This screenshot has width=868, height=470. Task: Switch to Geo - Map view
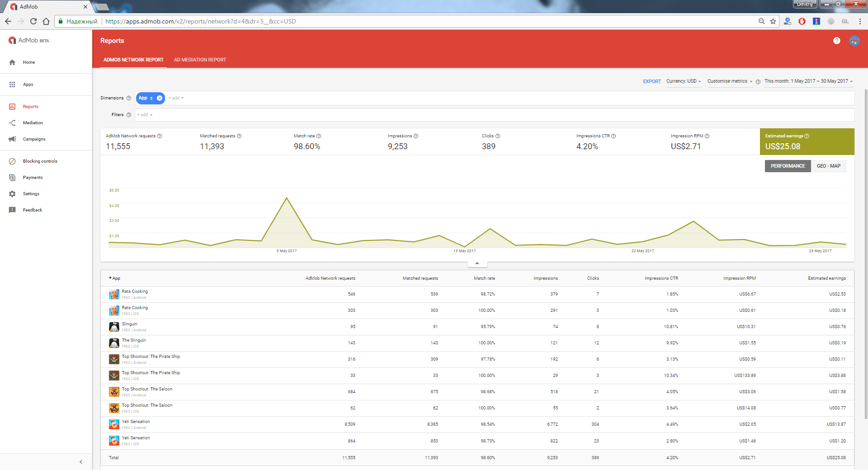828,166
